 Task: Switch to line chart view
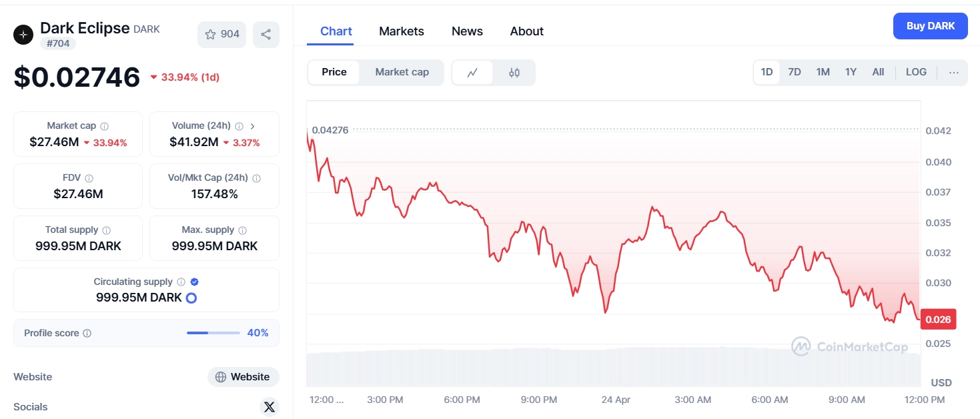[x=472, y=73]
